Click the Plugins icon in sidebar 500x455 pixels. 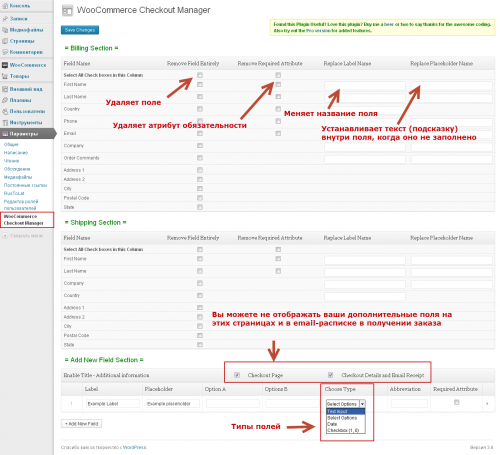pos(5,100)
